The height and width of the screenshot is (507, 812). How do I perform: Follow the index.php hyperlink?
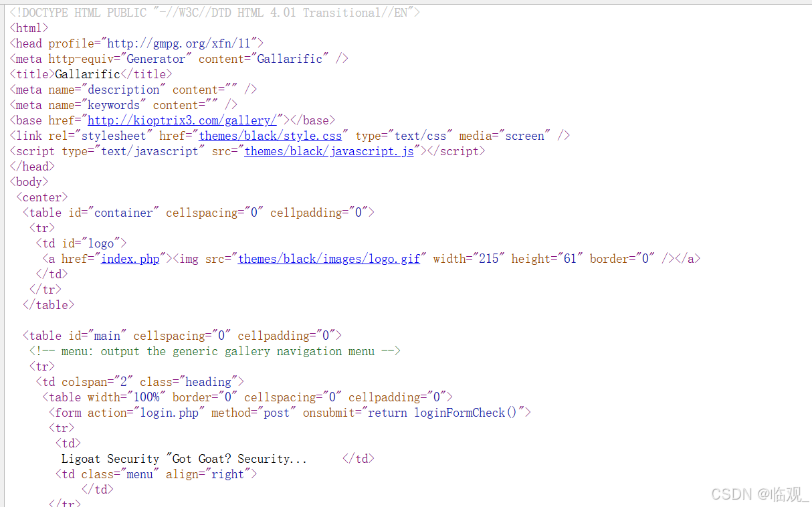pos(130,259)
